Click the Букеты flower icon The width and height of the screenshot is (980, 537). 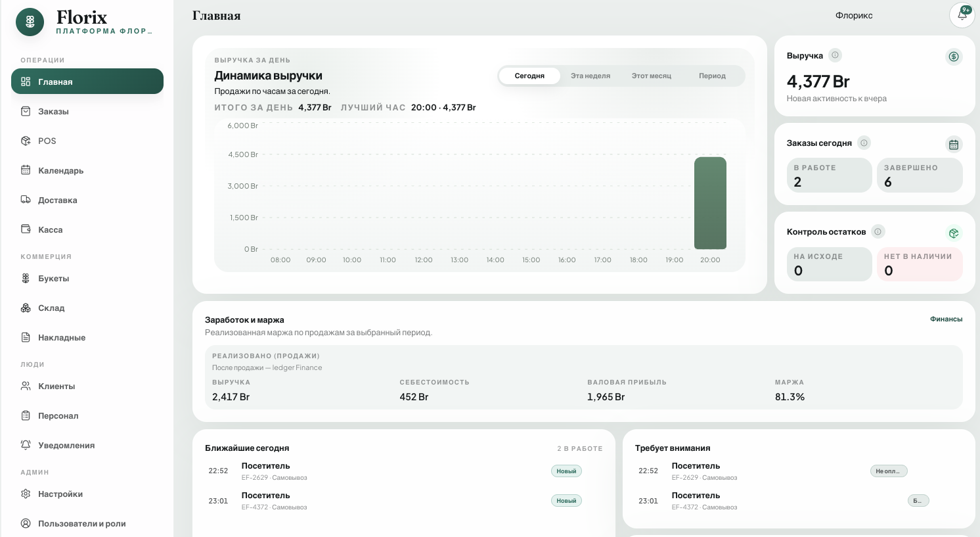[26, 278]
